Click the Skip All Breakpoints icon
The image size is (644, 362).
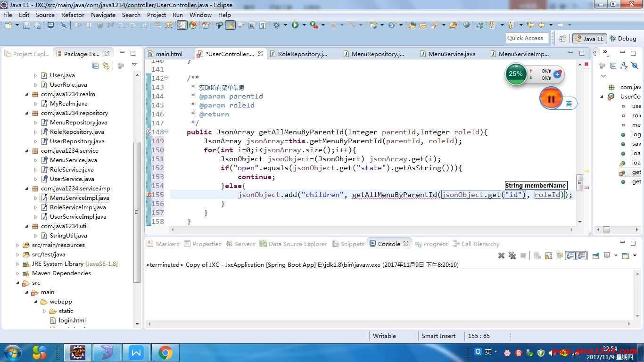click(x=64, y=25)
